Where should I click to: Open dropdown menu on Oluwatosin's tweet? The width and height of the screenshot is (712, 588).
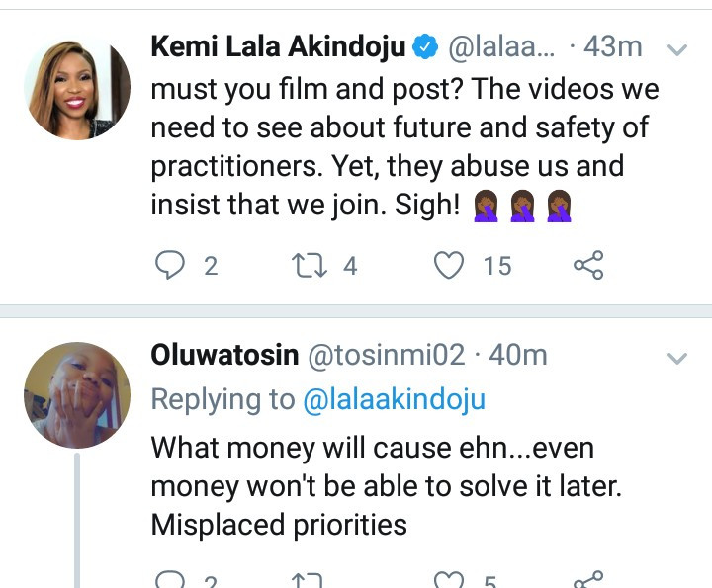click(x=677, y=357)
